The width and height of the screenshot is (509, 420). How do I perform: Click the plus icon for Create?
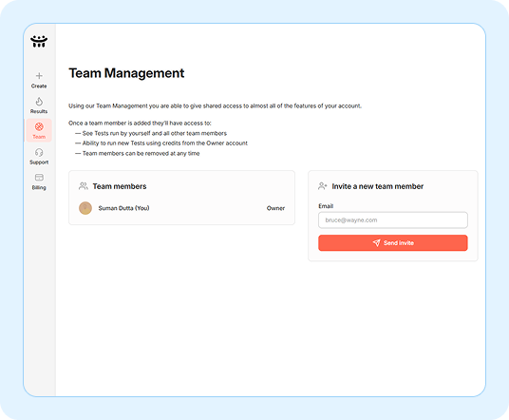click(39, 76)
